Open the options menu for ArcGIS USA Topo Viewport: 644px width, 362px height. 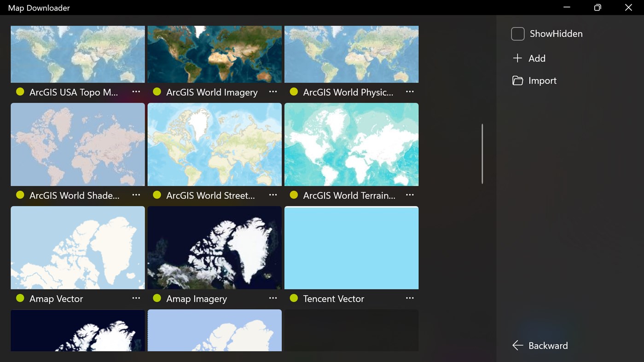click(x=136, y=92)
